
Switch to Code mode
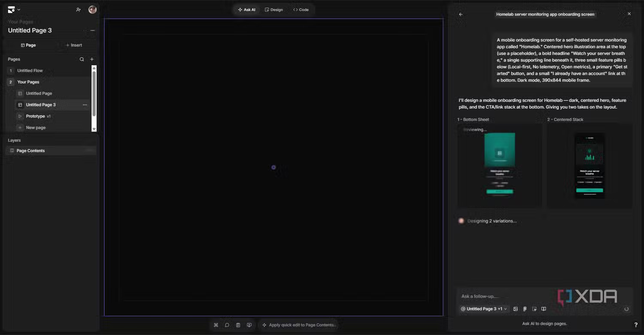(x=301, y=9)
